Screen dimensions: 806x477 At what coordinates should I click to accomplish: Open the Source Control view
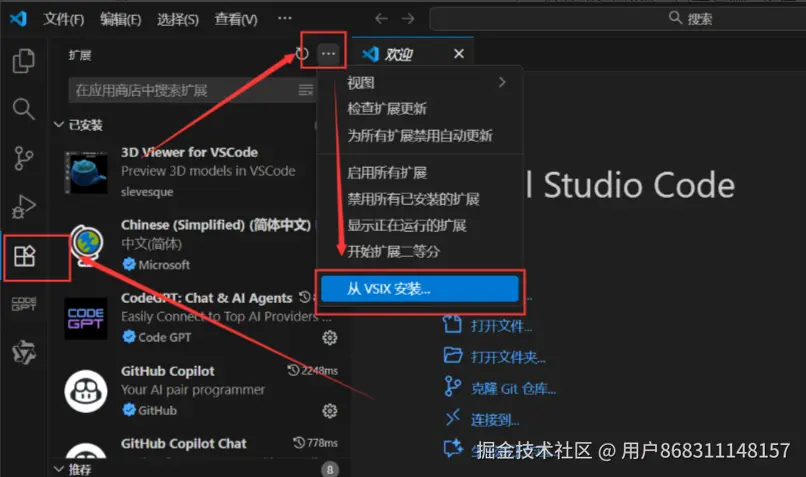[x=24, y=158]
